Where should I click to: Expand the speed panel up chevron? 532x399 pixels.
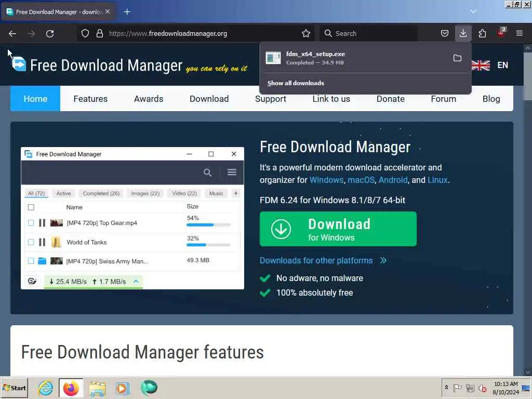click(x=136, y=281)
